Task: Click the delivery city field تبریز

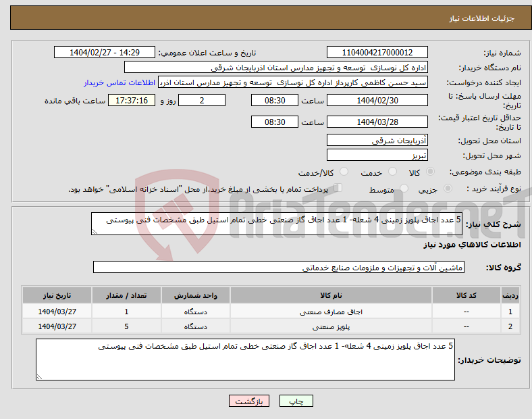Action: 377,155
